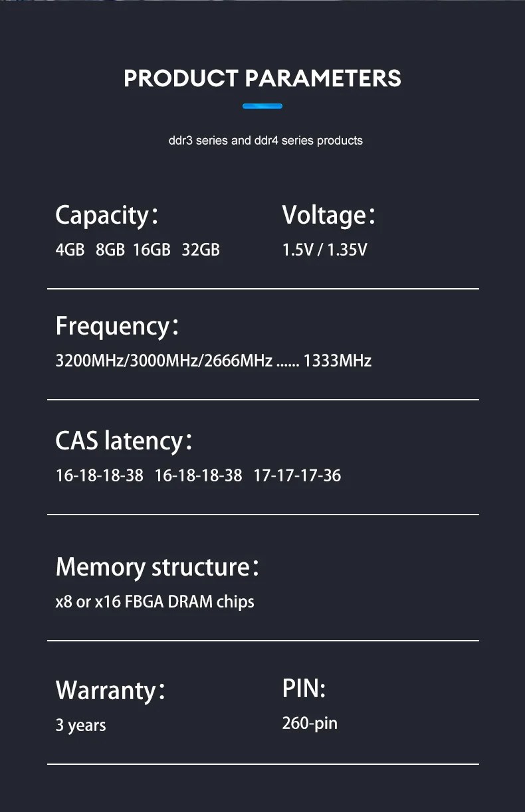Select the 17-17-17-36 timing value
The height and width of the screenshot is (812, 525).
(297, 475)
